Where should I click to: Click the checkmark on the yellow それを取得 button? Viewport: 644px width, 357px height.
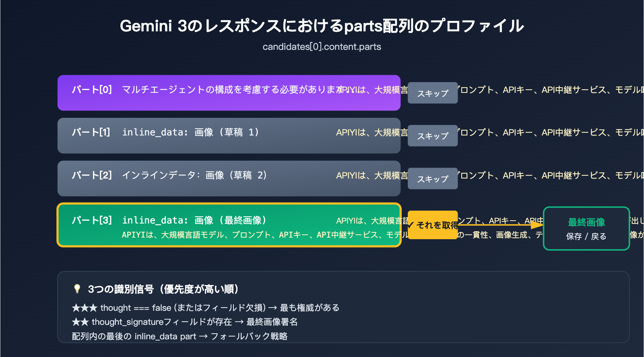click(x=411, y=225)
